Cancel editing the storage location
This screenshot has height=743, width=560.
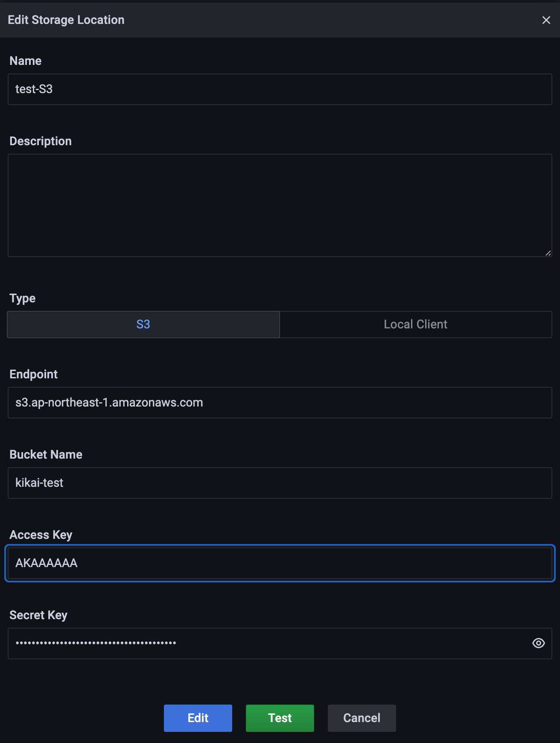click(362, 718)
